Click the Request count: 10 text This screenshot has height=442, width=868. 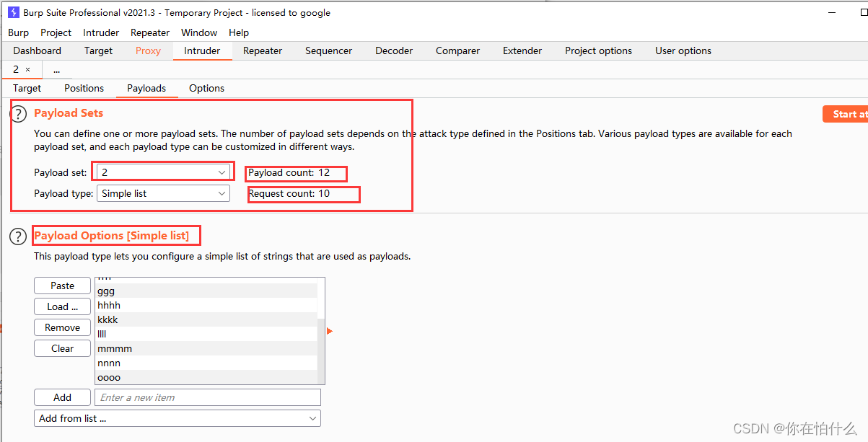289,193
